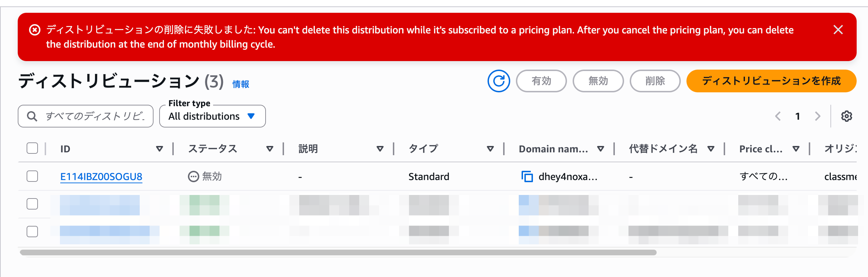868x277 pixels.
Task: Go to next page chevron
Action: click(818, 116)
